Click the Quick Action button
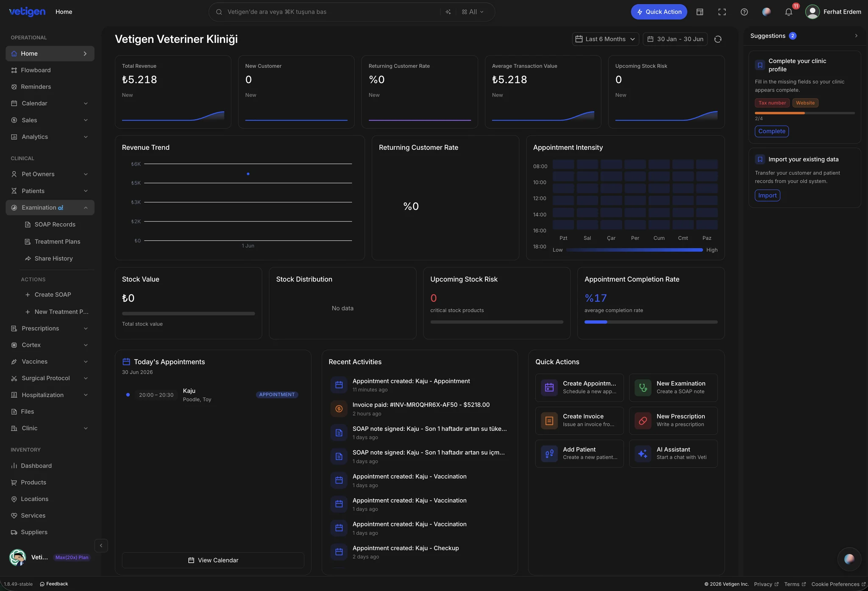868x591 pixels. click(x=659, y=12)
